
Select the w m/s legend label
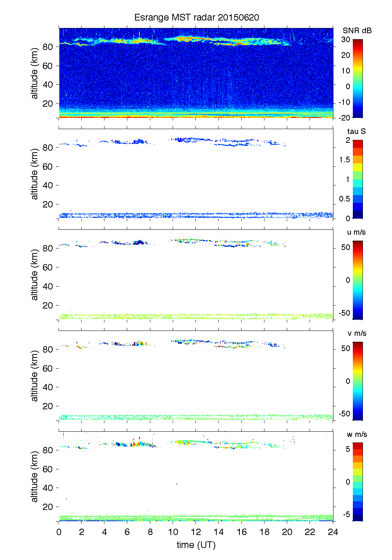(x=357, y=434)
